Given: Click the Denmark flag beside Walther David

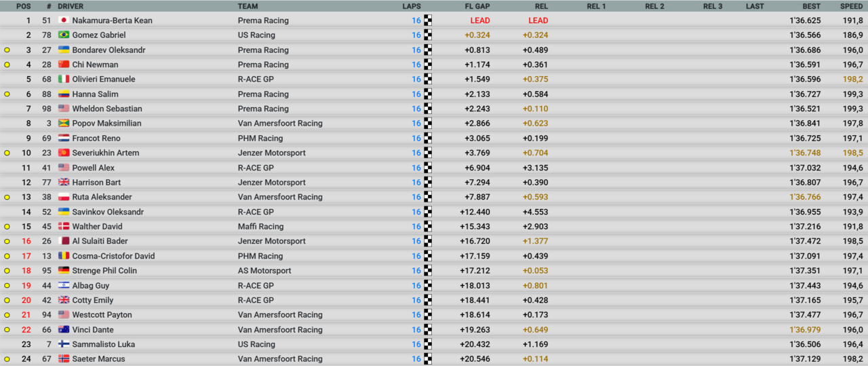Looking at the screenshot, I should (x=64, y=227).
